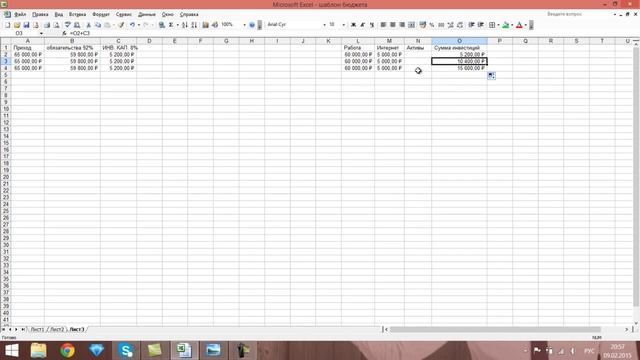Viewport: 640px width, 360px height.
Task: Open the Chart Wizard icon
Action: pos(205,25)
